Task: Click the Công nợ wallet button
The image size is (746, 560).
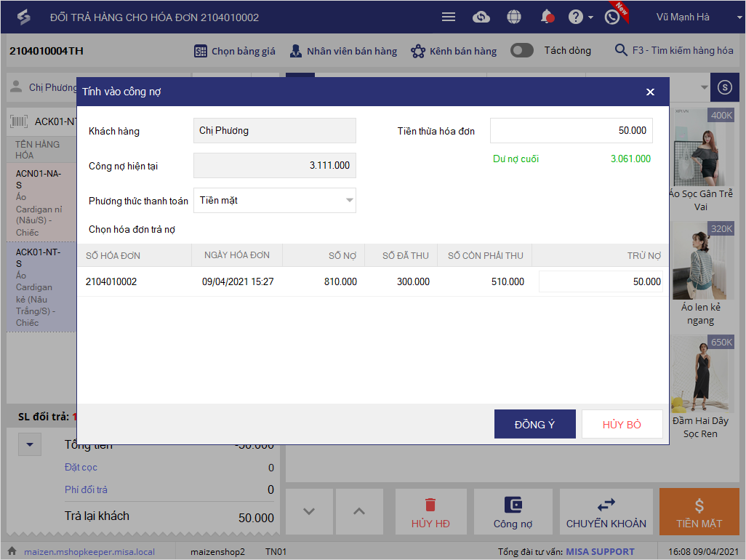Action: tap(513, 511)
